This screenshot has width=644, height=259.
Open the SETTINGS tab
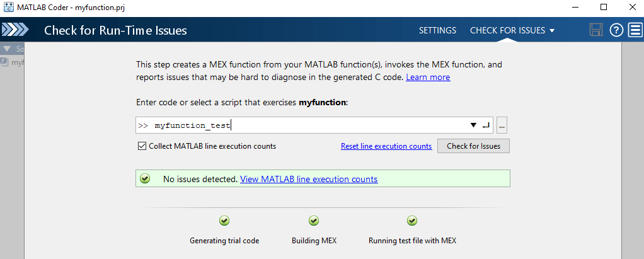(x=437, y=30)
